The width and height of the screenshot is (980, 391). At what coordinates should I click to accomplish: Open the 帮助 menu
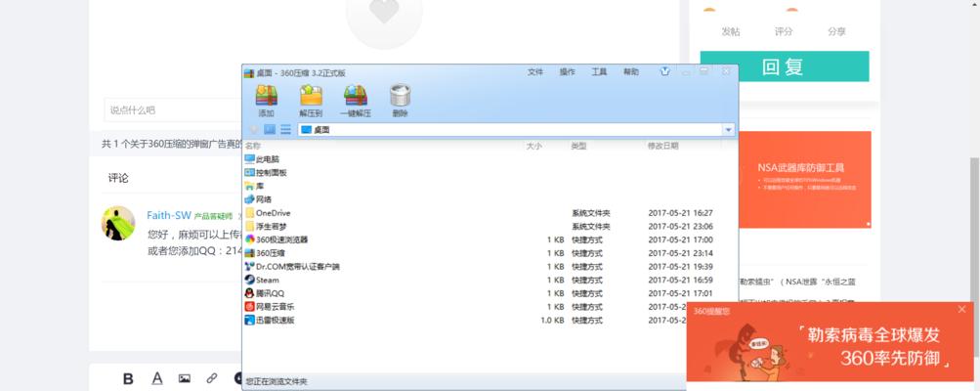(631, 72)
